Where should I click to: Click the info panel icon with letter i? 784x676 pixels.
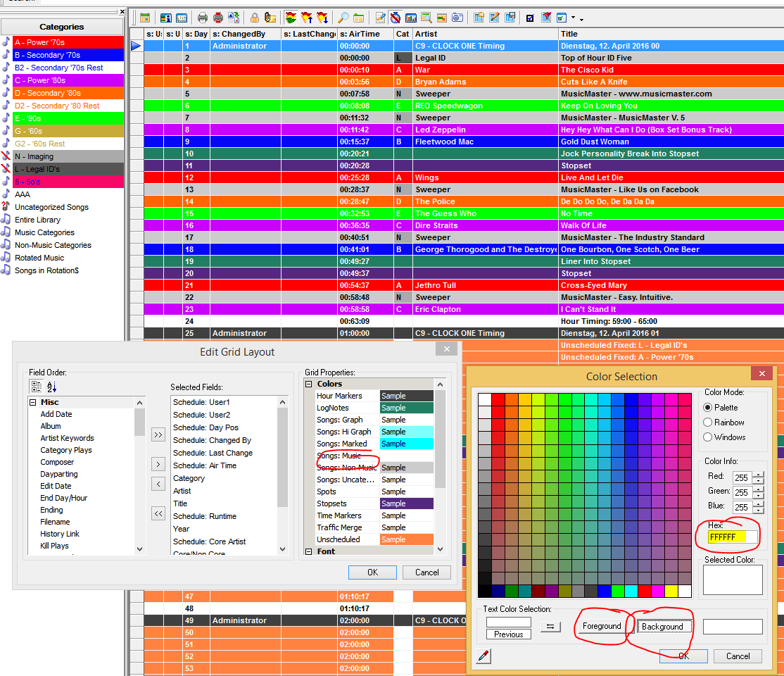(x=166, y=18)
